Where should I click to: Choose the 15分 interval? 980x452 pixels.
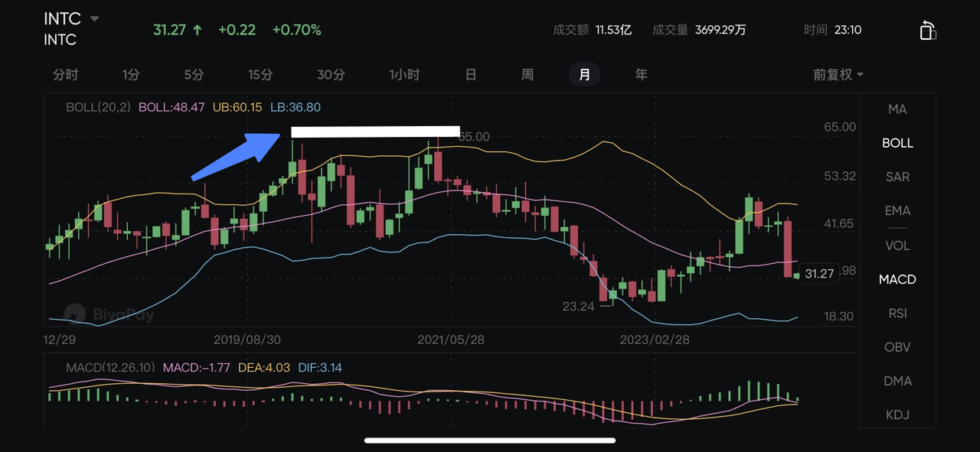pos(260,74)
